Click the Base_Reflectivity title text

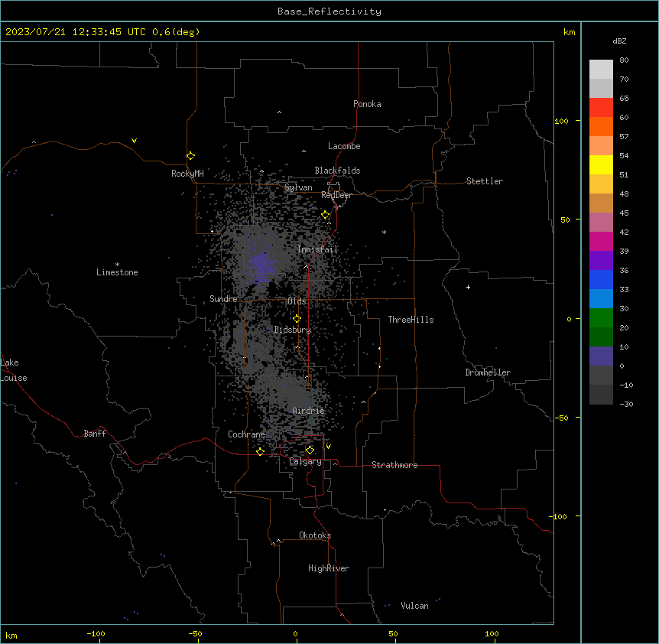pyautogui.click(x=329, y=11)
